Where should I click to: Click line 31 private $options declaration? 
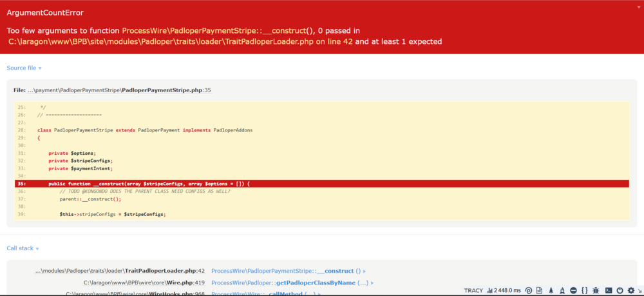[x=72, y=153]
